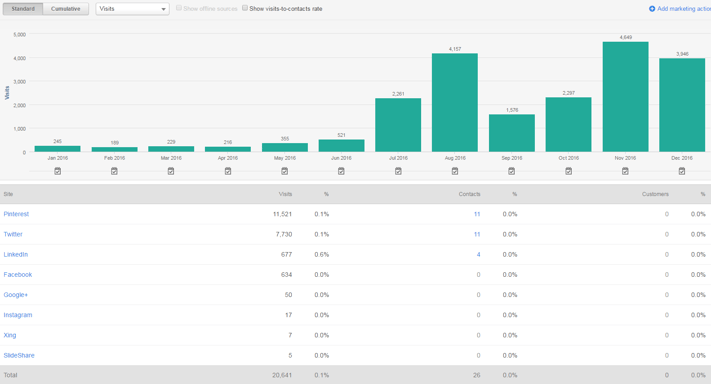Viewport: 711px width, 384px height.
Task: Open the Pinterest site link
Action: point(16,214)
